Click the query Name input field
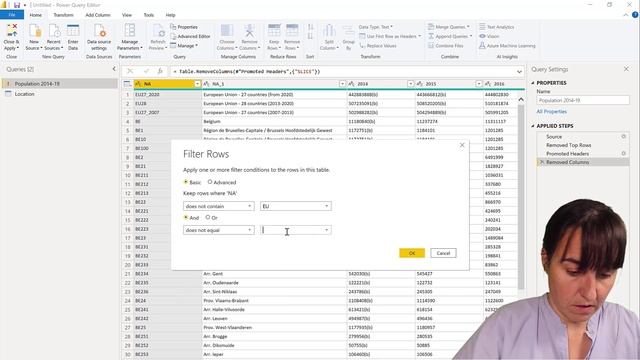This screenshot has width=640, height=360. [583, 100]
